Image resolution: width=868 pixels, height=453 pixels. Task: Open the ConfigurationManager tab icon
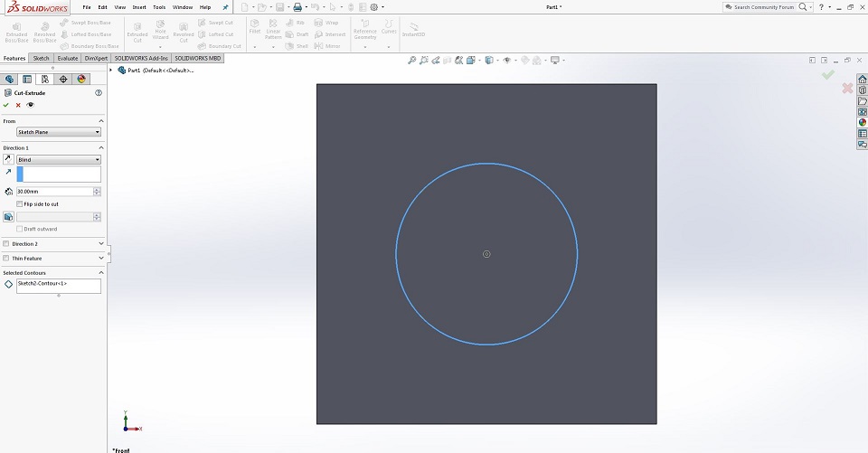[45, 80]
